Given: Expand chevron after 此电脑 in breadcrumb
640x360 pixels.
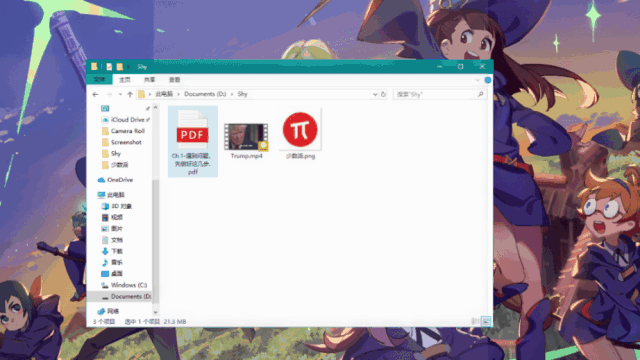Looking at the screenshot, I should tap(178, 94).
